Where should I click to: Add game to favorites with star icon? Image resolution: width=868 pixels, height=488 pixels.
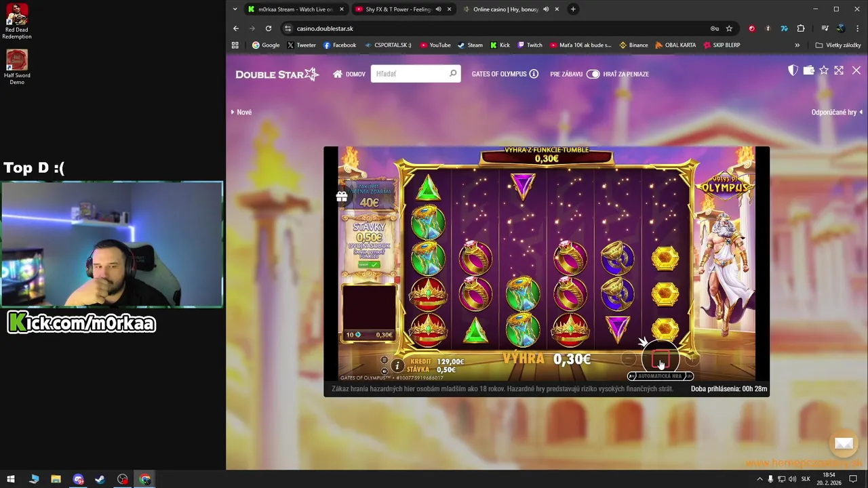[824, 70]
